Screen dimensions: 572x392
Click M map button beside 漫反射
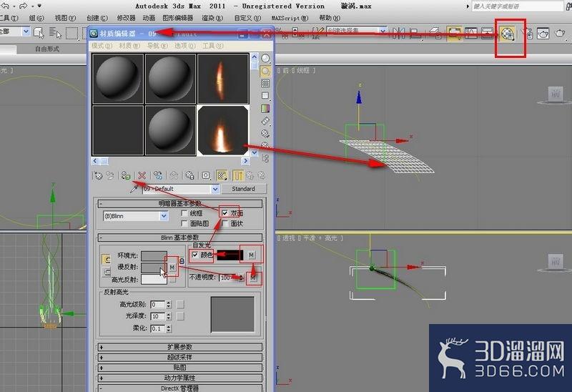[172, 267]
